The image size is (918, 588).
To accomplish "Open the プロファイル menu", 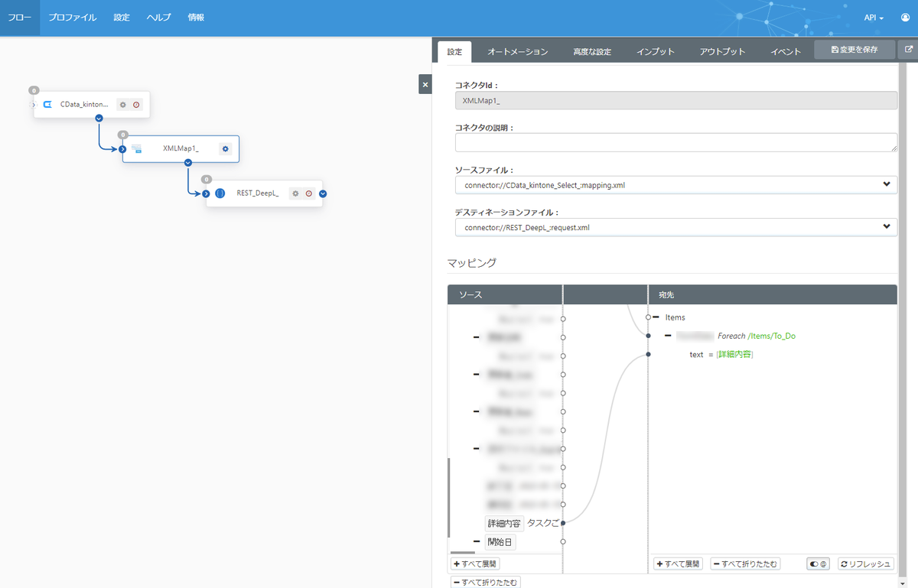I will coord(73,18).
